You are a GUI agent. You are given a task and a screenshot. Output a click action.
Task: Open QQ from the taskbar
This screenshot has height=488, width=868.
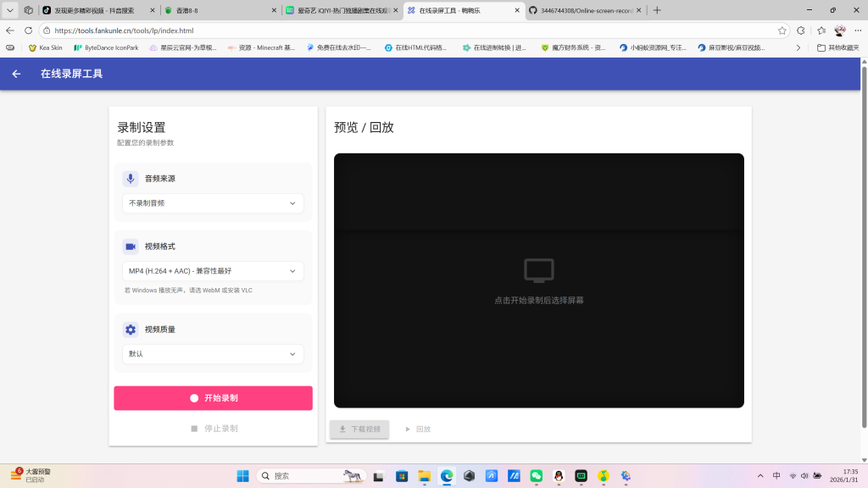coord(557,475)
